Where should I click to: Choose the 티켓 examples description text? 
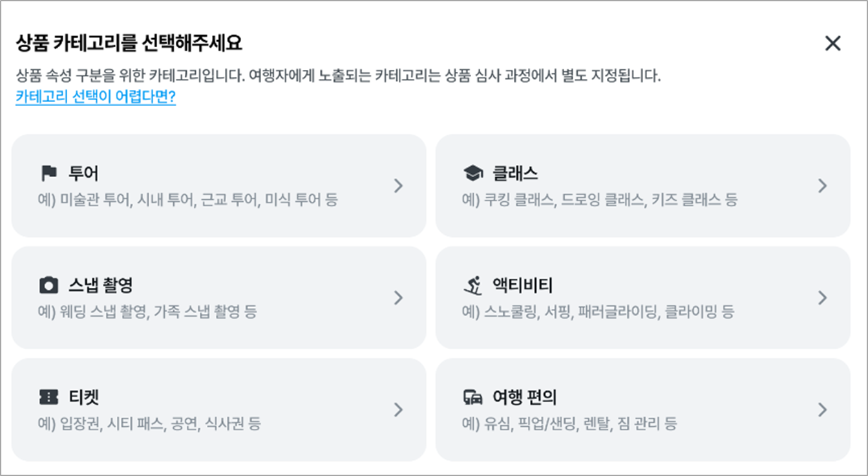click(x=149, y=424)
